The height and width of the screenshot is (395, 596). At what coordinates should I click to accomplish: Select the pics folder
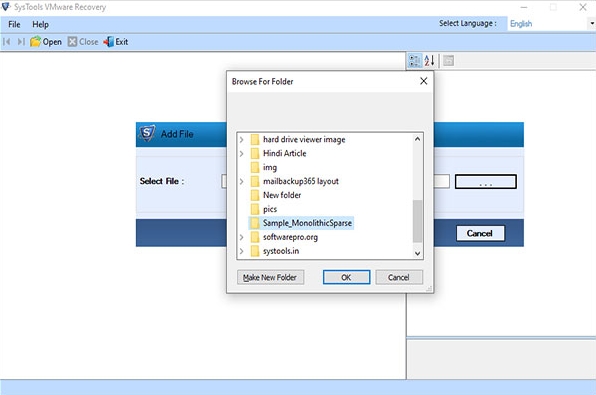[270, 209]
